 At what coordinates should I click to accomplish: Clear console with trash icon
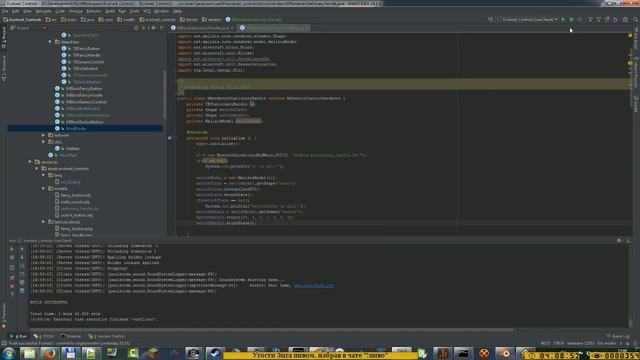(x=22, y=291)
